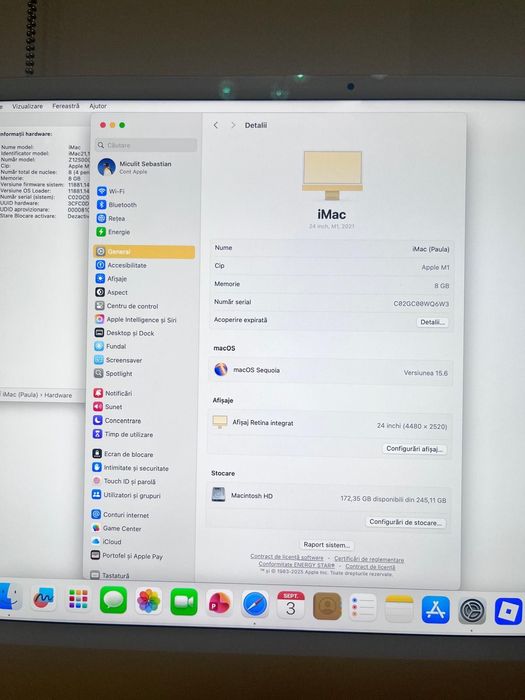Open Intimitate și securitate settings
This screenshot has width=525, height=700.
(130, 468)
